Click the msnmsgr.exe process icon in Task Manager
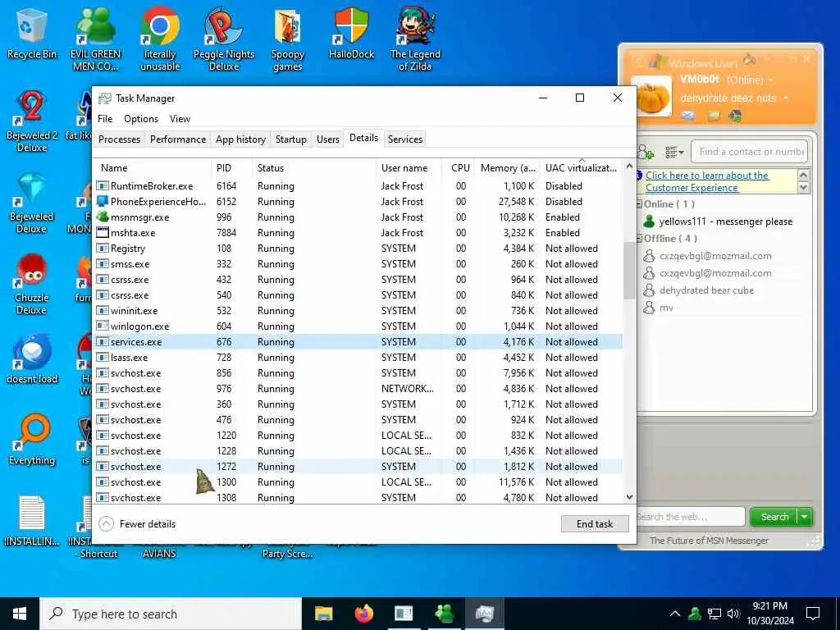 click(103, 217)
